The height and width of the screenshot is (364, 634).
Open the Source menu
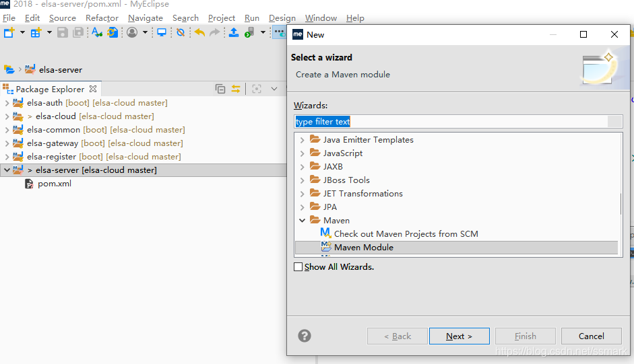pos(63,17)
